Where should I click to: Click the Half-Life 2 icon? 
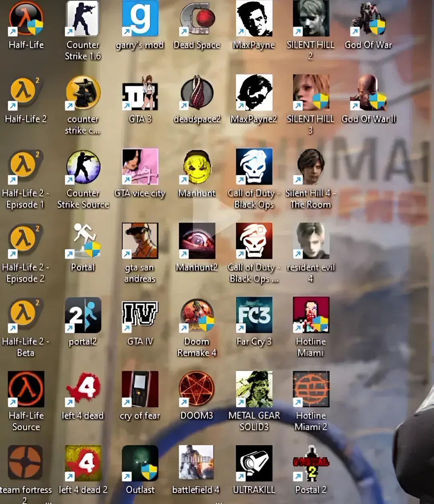(26, 92)
